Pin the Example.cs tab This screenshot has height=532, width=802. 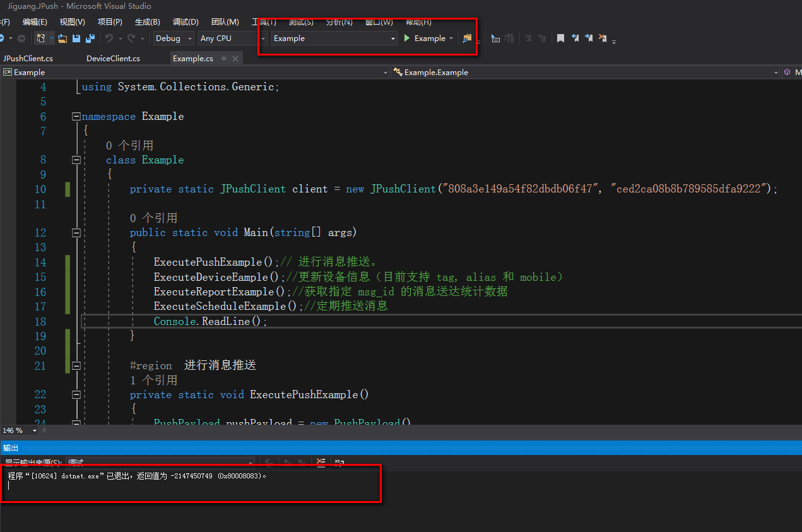[x=223, y=59]
